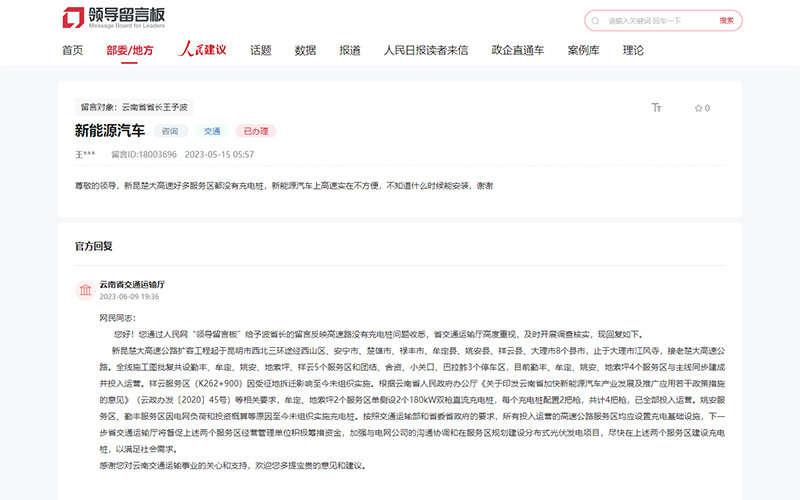Open the 案例库 tab
Image resolution: width=800 pixels, height=500 pixels.
pos(583,50)
